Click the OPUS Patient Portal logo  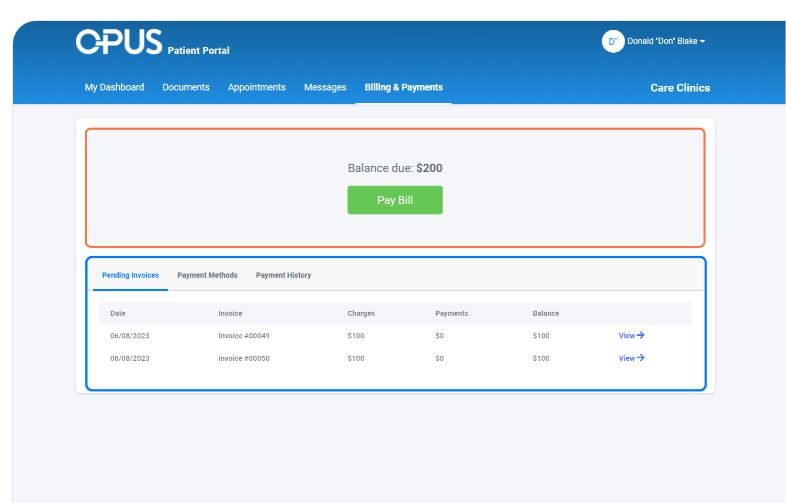tap(152, 42)
